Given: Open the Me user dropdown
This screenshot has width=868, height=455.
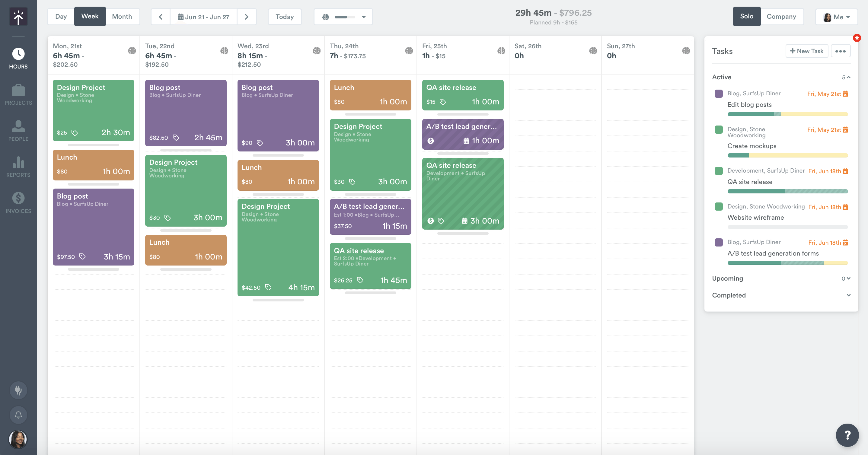Looking at the screenshot, I should (836, 17).
